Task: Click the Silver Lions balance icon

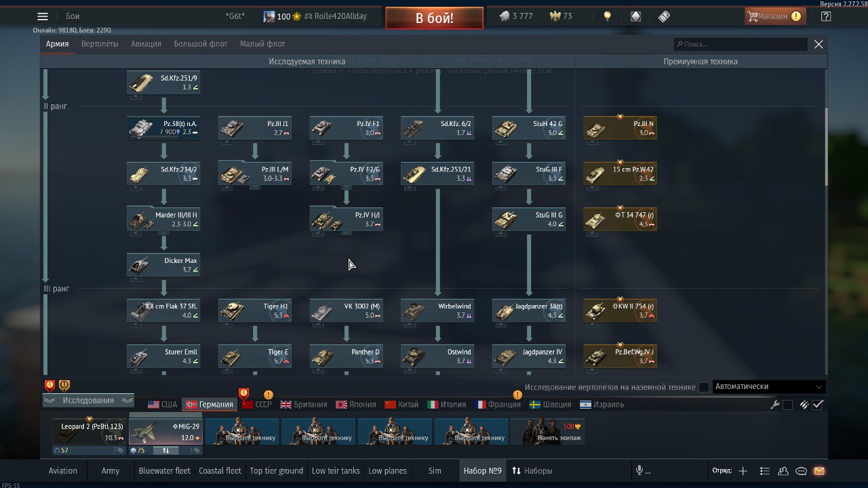Action: tap(505, 16)
